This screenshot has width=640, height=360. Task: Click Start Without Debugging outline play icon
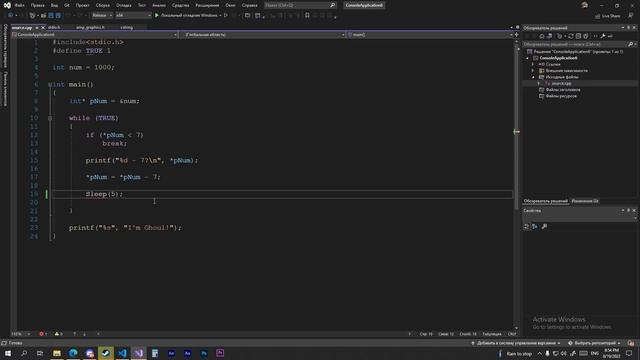226,16
